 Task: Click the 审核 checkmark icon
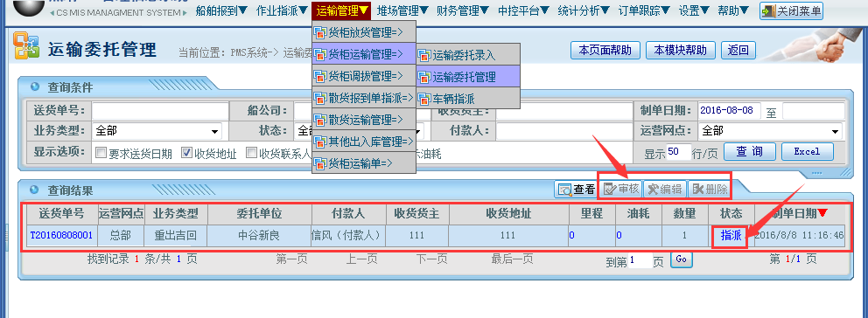coord(610,190)
